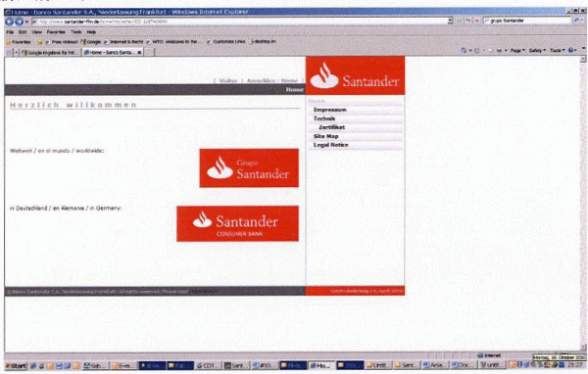Expand the address bar dropdown arrow
This screenshot has width=588, height=374.
(450, 21)
